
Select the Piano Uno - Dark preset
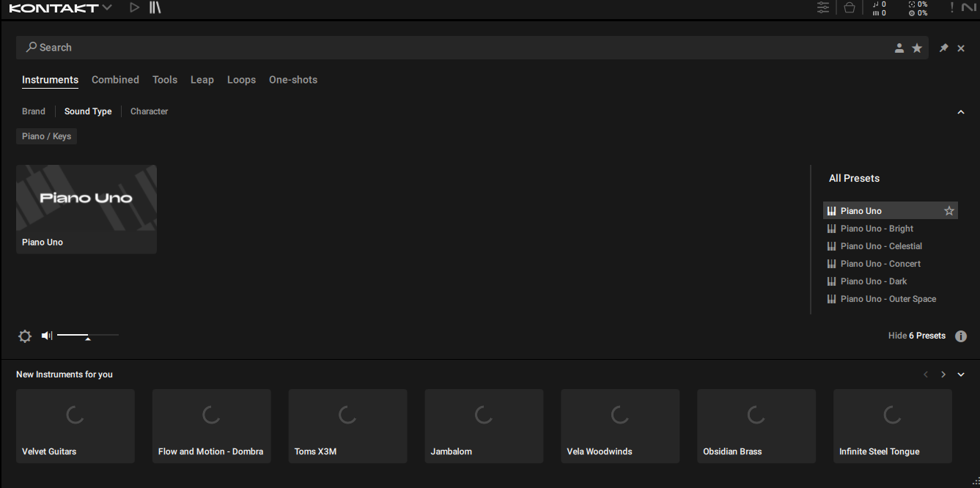coord(891,281)
